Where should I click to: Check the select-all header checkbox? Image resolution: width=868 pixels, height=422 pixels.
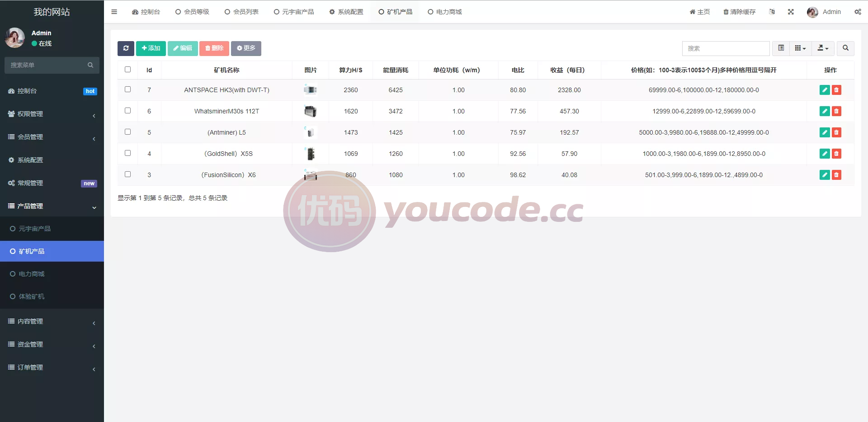[x=127, y=70]
